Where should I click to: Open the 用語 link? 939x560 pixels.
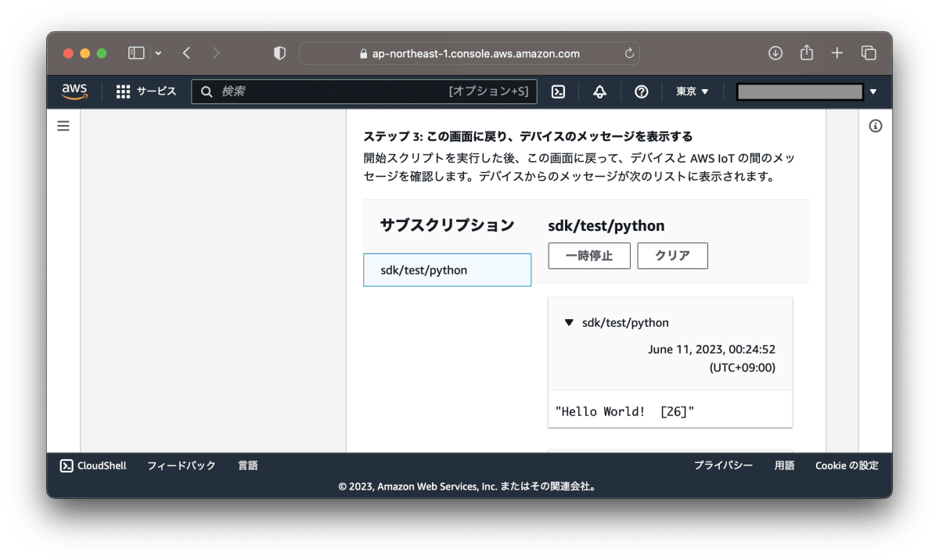coord(784,465)
